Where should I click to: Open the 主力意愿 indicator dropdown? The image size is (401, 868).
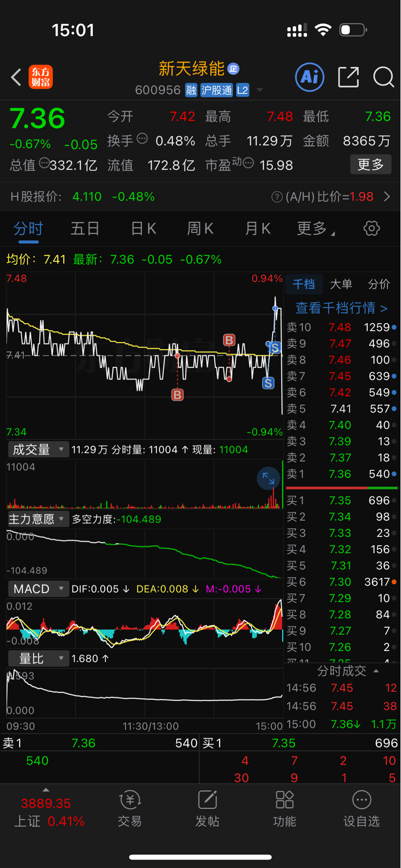(39, 519)
